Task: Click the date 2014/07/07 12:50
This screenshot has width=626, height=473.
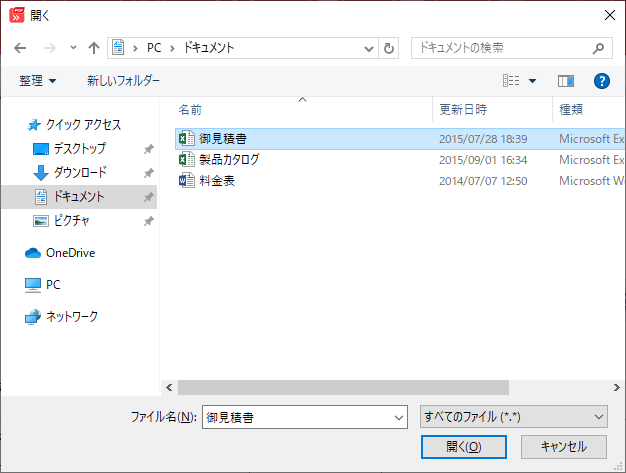Action: (483, 181)
